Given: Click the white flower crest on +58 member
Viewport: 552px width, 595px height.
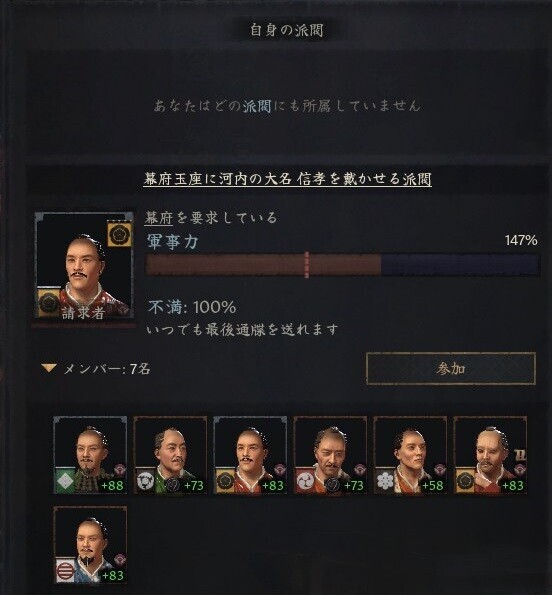Looking at the screenshot, I should (385, 481).
